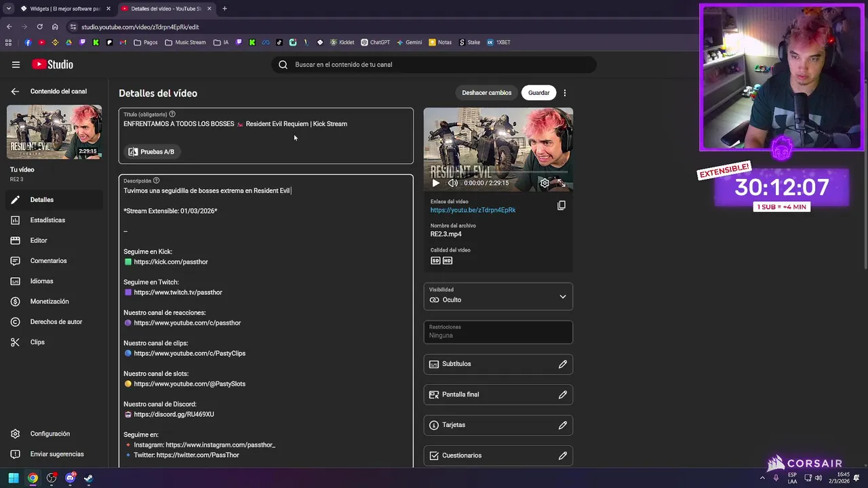Click the Descripción text area
Screen dimensions: 868x488
[x=266, y=322]
